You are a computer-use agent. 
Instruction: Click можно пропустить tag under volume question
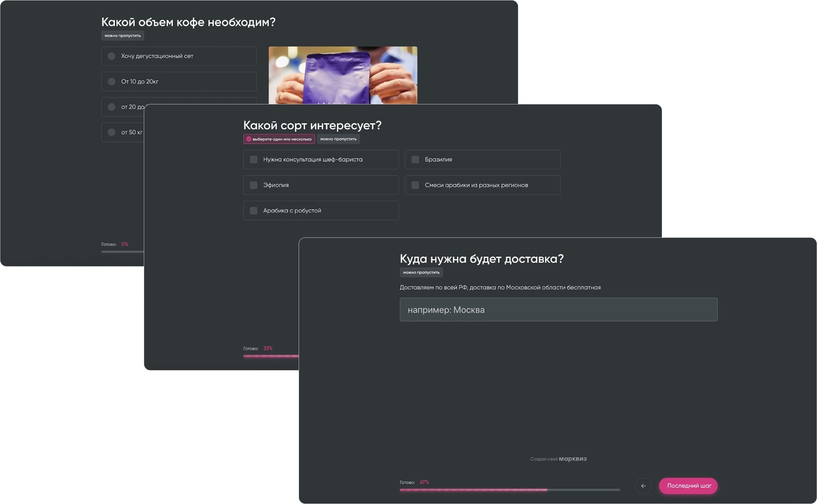(x=123, y=36)
